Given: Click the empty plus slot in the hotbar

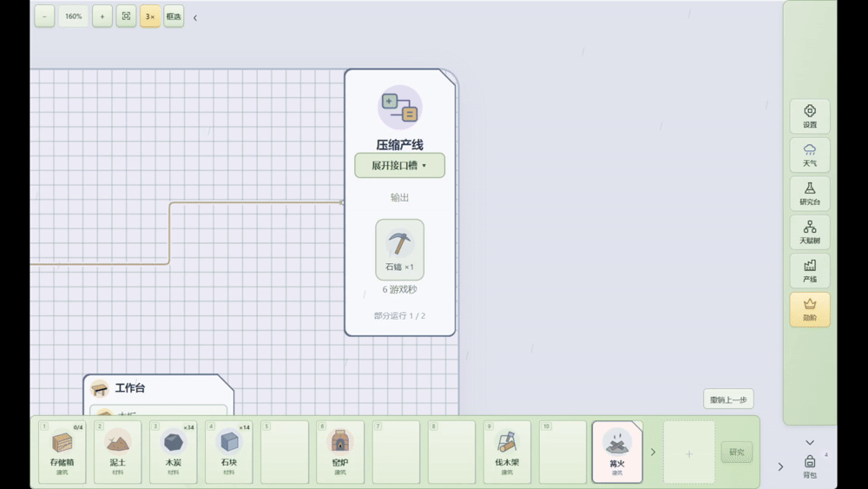Looking at the screenshot, I should click(x=689, y=453).
